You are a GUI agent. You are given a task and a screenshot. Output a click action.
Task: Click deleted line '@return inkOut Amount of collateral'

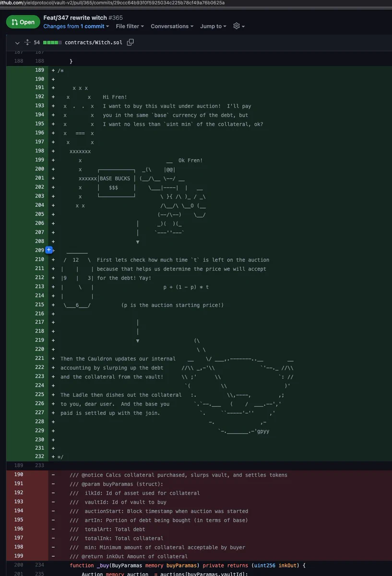point(129,556)
